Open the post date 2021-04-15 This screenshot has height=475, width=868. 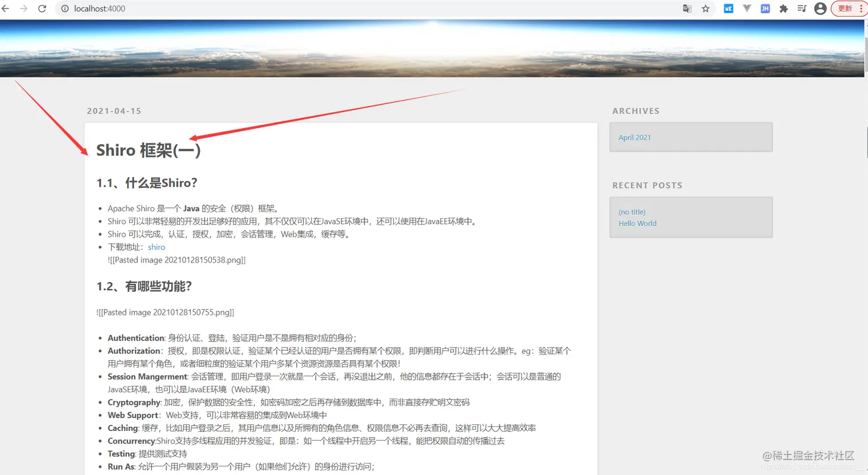pos(114,111)
